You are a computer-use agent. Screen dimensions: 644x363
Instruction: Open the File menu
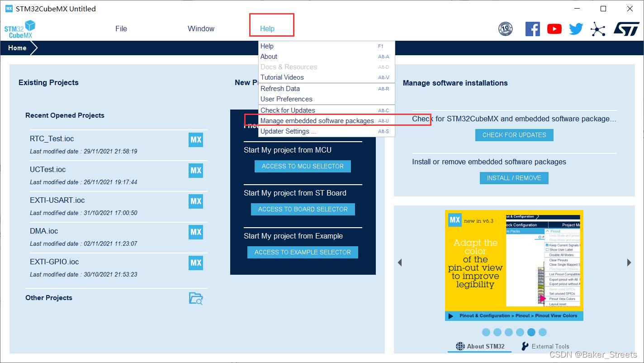pos(121,29)
